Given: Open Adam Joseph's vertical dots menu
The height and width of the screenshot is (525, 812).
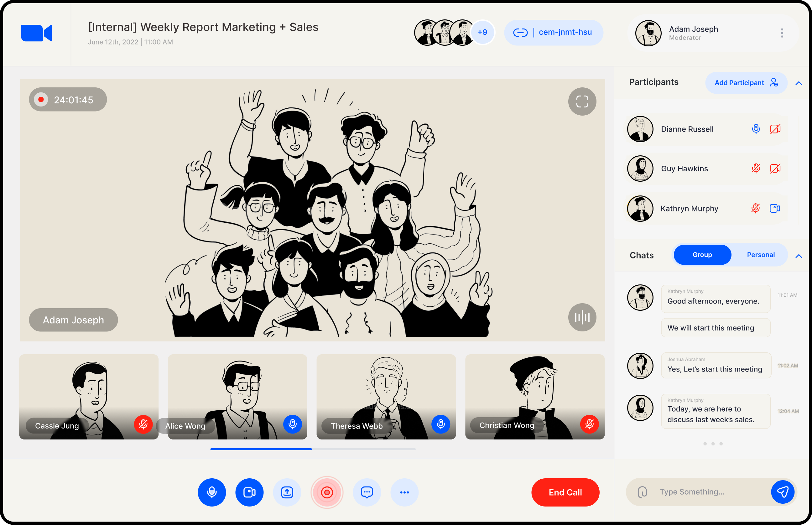Looking at the screenshot, I should pyautogui.click(x=782, y=33).
